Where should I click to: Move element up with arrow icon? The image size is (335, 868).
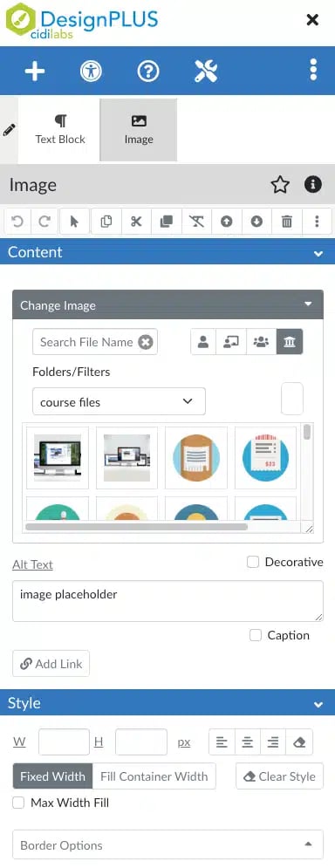[x=227, y=222]
